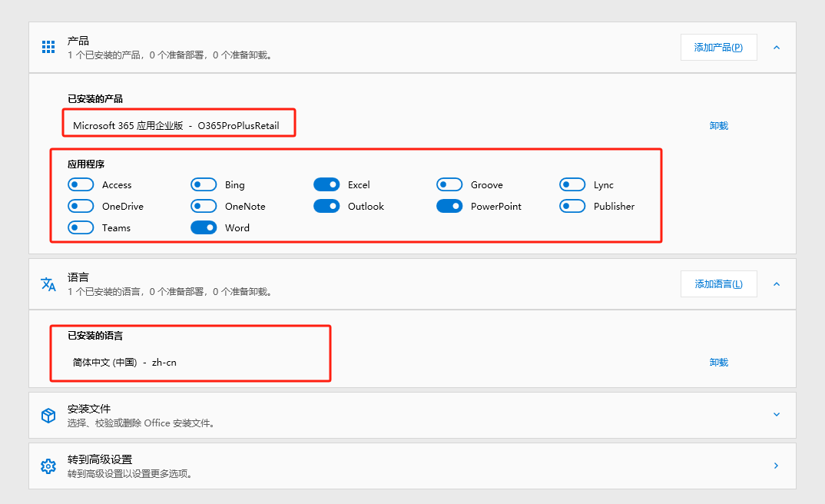Collapse the 产品 section chevron
The image size is (825, 504).
pyautogui.click(x=777, y=48)
